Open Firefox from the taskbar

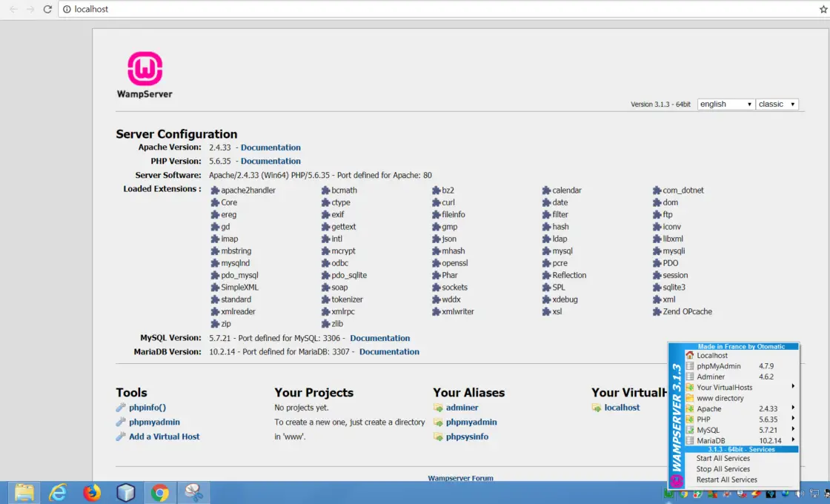click(x=92, y=492)
